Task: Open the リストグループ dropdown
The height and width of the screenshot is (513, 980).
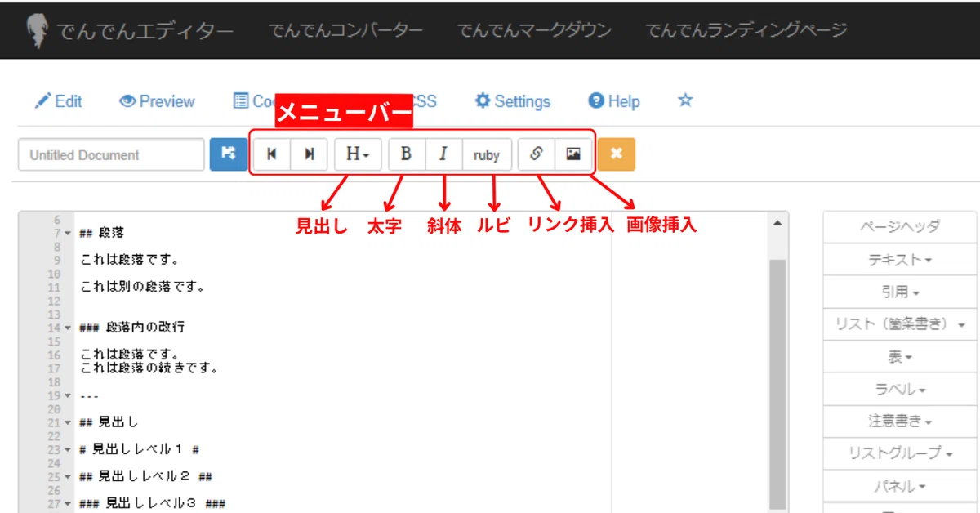Action: pyautogui.click(x=901, y=453)
